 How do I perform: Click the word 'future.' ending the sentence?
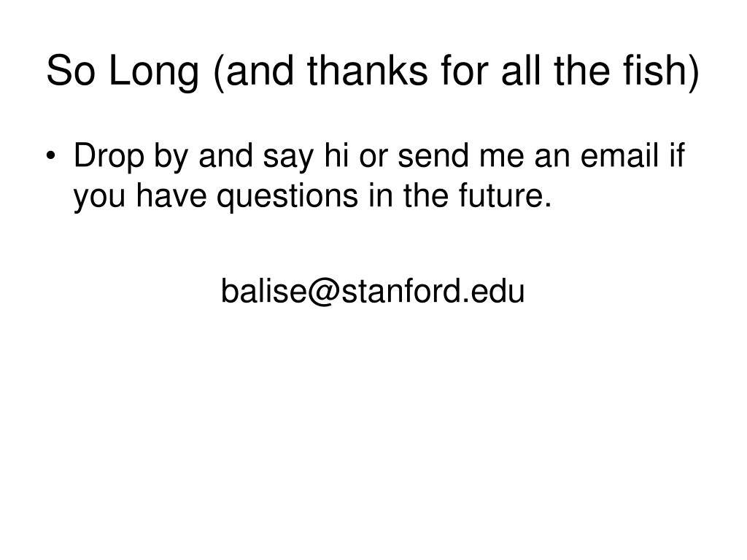coord(506,195)
